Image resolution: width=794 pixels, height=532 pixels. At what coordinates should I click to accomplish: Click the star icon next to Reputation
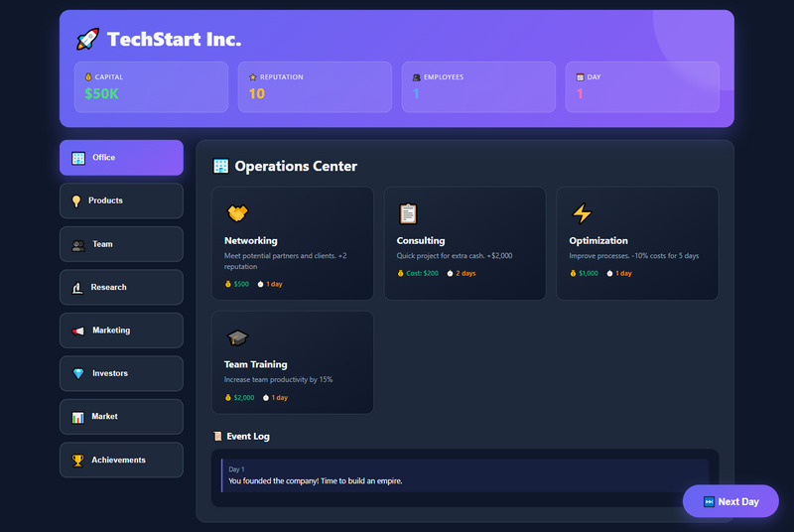pos(253,77)
